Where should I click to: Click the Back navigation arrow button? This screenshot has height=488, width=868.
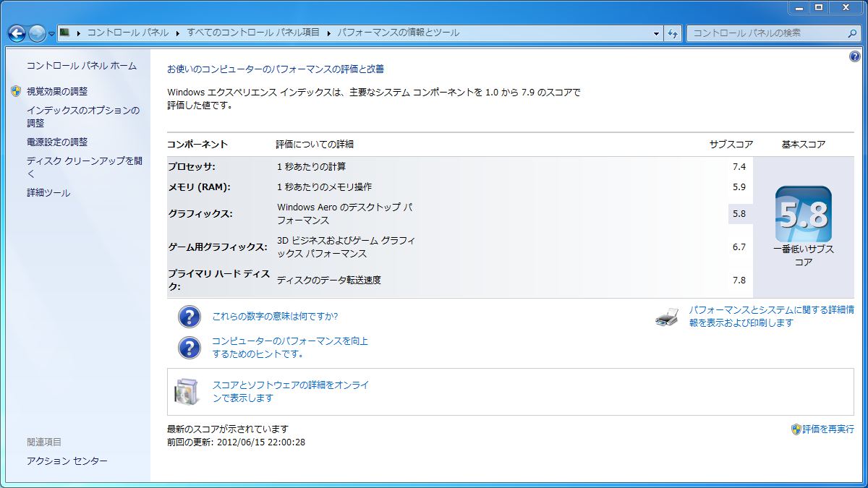click(17, 33)
